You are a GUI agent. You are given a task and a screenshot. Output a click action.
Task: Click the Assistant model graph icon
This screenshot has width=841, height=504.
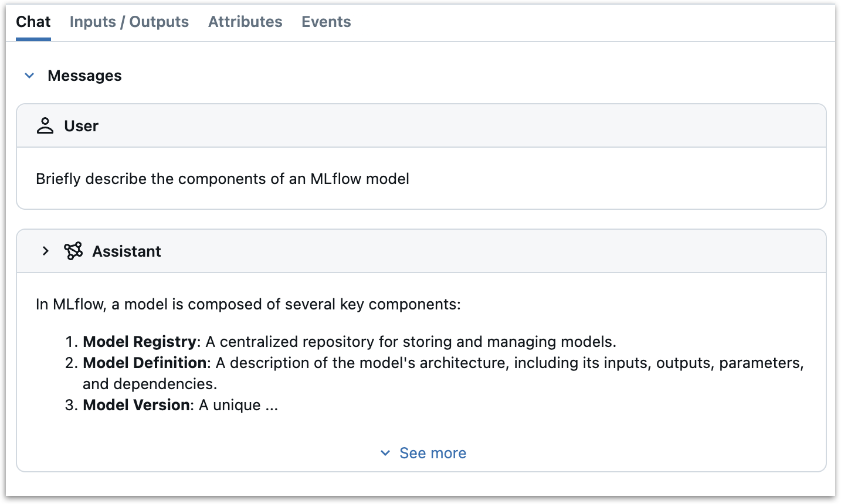[73, 251]
